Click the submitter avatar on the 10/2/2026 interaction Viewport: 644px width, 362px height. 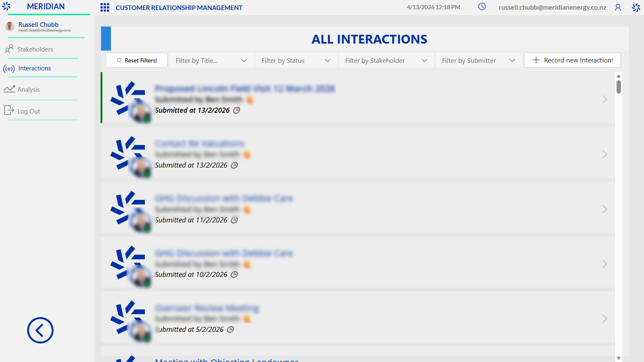140,277
